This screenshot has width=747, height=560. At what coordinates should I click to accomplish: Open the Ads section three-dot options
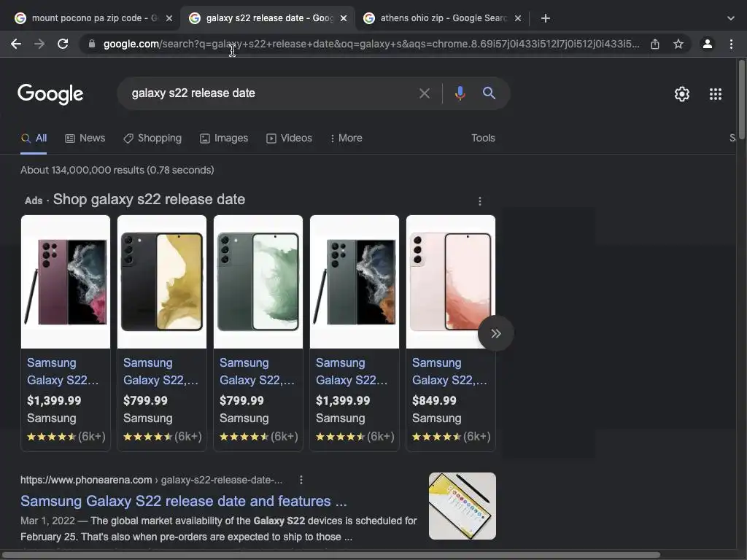pos(480,201)
